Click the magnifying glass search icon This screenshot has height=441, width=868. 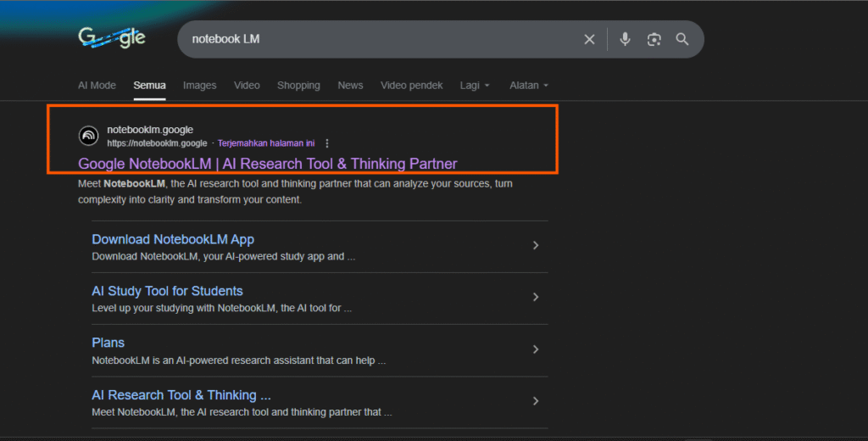tap(682, 39)
